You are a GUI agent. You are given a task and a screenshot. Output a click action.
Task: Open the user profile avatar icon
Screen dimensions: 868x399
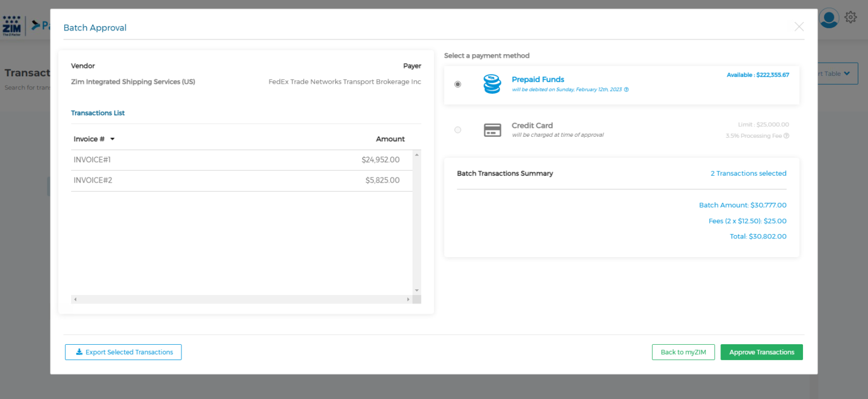coord(829,18)
